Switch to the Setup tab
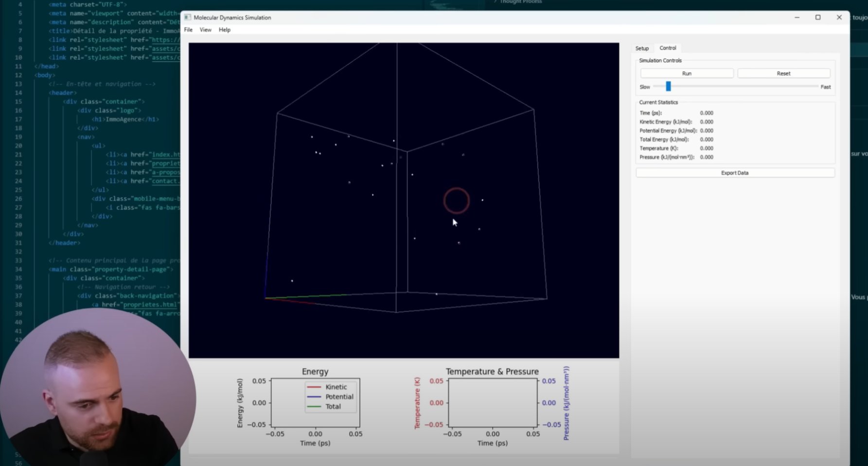The width and height of the screenshot is (868, 466). click(x=642, y=48)
